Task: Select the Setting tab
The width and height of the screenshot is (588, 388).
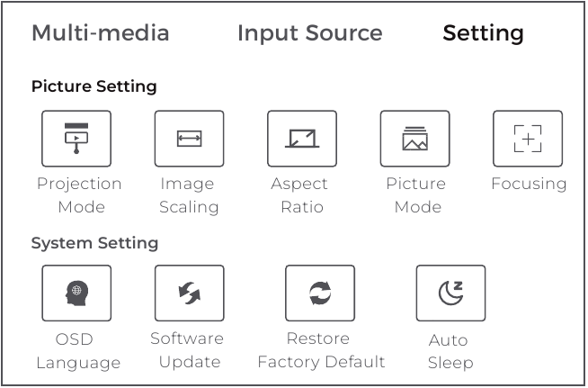Action: tap(484, 33)
